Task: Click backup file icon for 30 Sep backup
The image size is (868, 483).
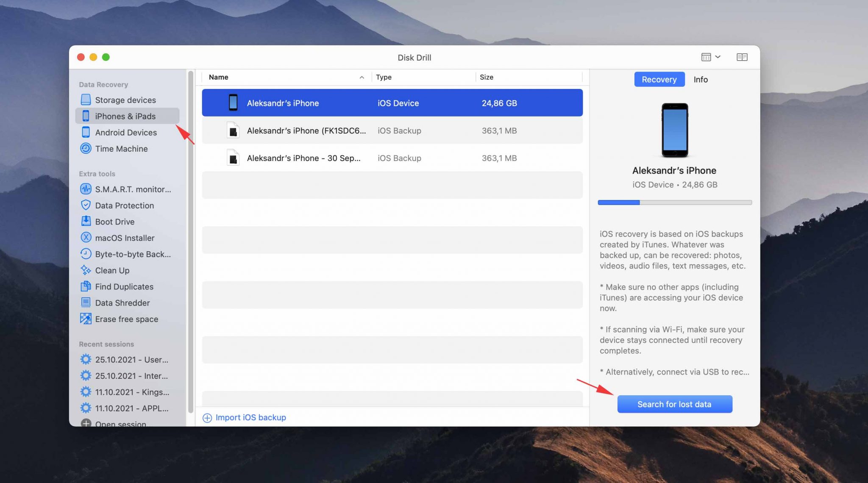Action: pyautogui.click(x=233, y=158)
